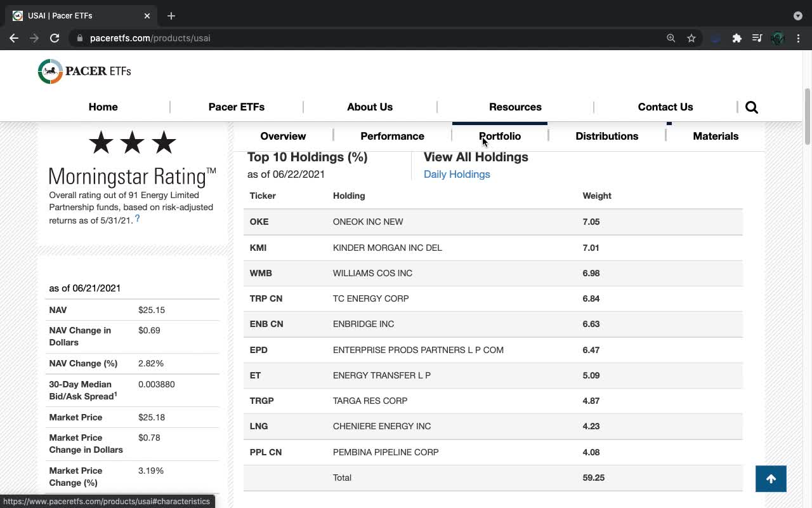This screenshot has height=508, width=812.
Task: Open the Daily Holdings link
Action: [457, 174]
